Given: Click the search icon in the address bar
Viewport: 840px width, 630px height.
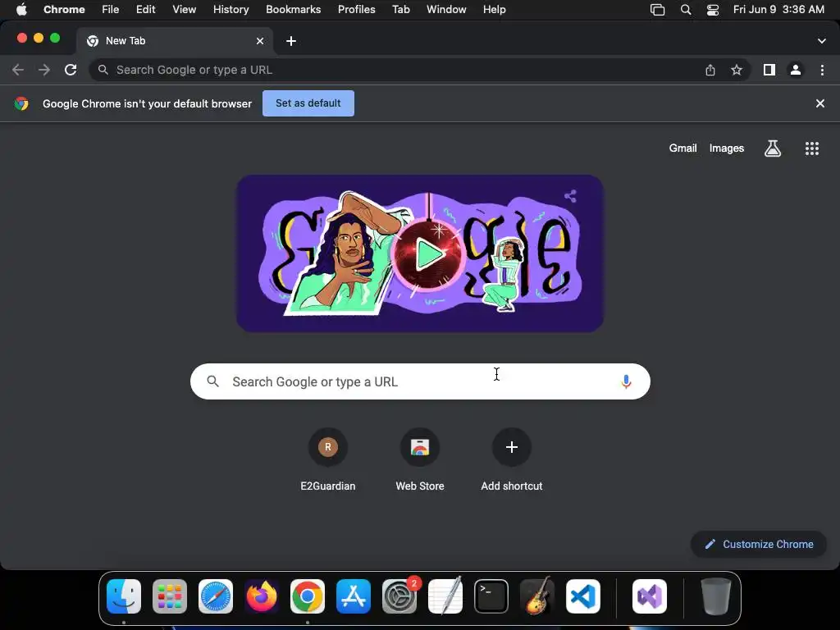Looking at the screenshot, I should click(103, 70).
